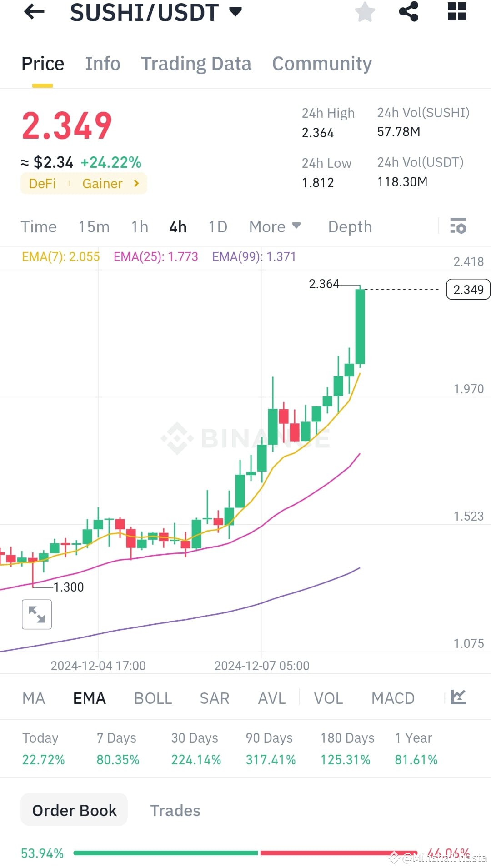Expand the More timeframe options
Viewport: 491px width, 868px height.
click(275, 226)
